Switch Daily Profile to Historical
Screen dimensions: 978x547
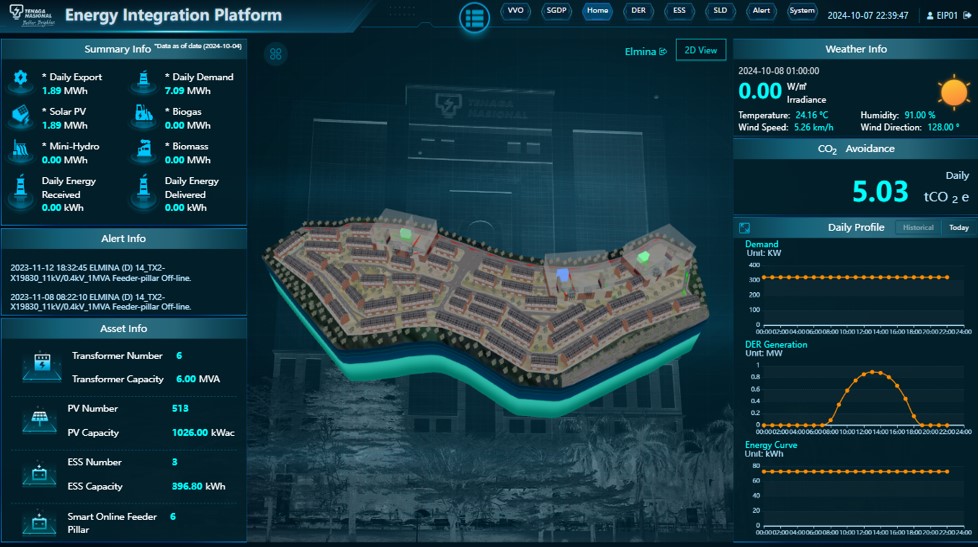pyautogui.click(x=917, y=228)
